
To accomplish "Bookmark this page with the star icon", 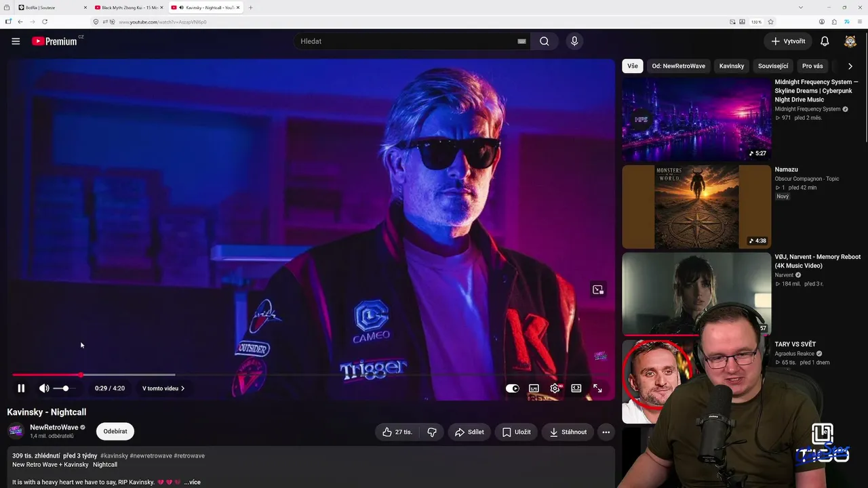I will [x=770, y=22].
